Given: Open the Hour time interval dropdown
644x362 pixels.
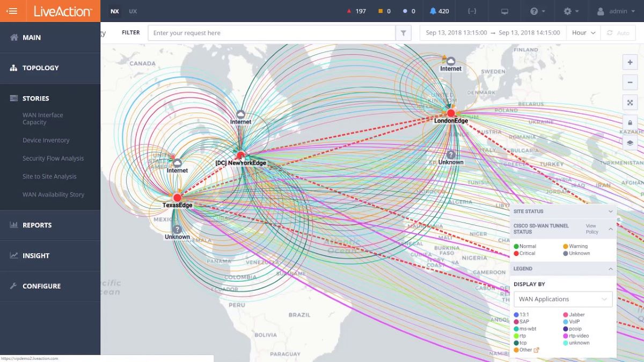Looking at the screenshot, I should pyautogui.click(x=583, y=32).
